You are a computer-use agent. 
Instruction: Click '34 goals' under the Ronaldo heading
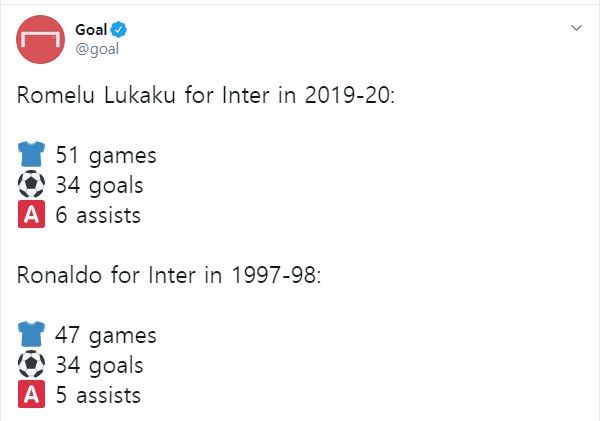click(x=100, y=365)
